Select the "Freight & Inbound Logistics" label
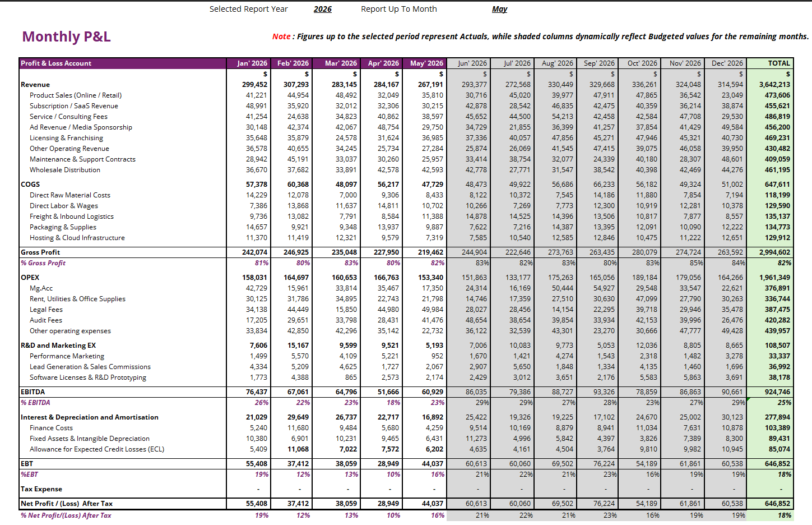Screen dimensions: 812x525 (x=72, y=217)
